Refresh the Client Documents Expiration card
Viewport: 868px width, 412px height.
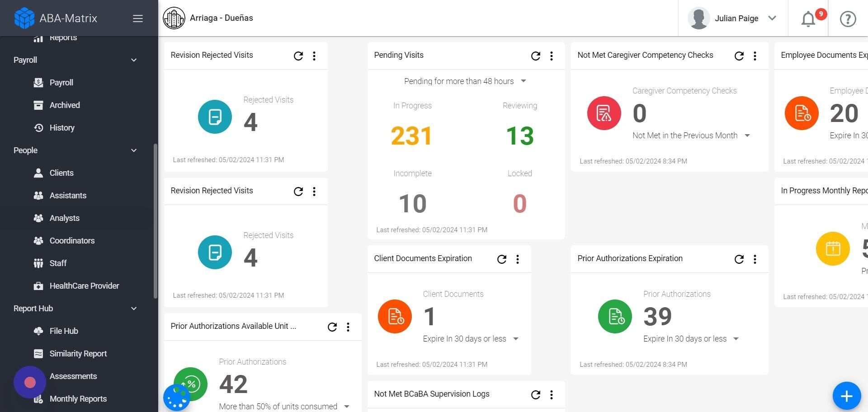(502, 259)
